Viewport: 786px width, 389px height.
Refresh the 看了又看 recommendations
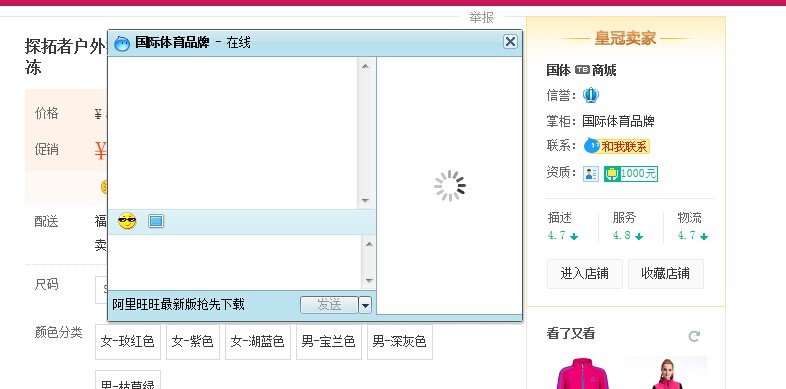coord(694,336)
